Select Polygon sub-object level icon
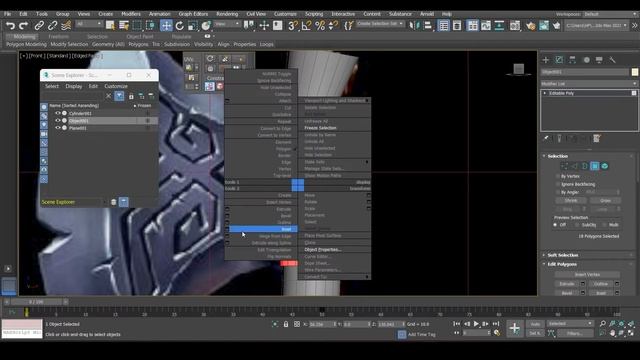The height and width of the screenshot is (360, 640). (595, 166)
